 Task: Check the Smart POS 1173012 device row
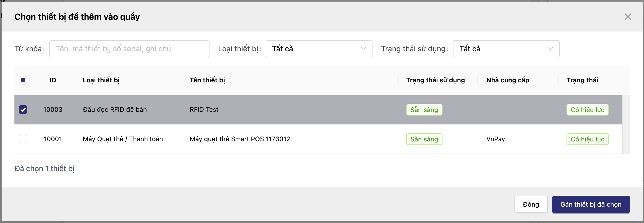point(23,139)
